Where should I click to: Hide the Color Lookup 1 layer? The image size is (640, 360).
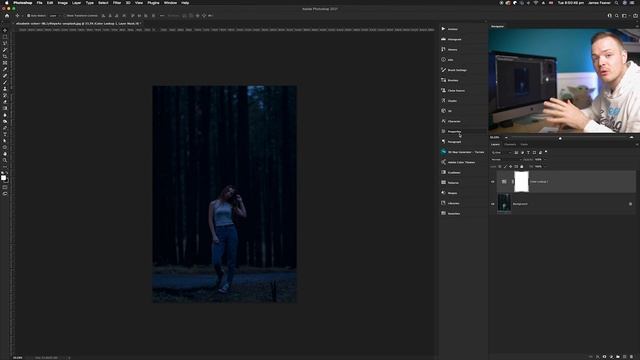(x=493, y=182)
